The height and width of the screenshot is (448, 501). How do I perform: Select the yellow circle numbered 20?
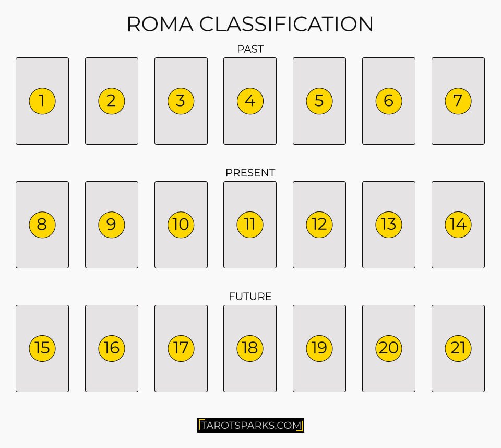coord(388,349)
